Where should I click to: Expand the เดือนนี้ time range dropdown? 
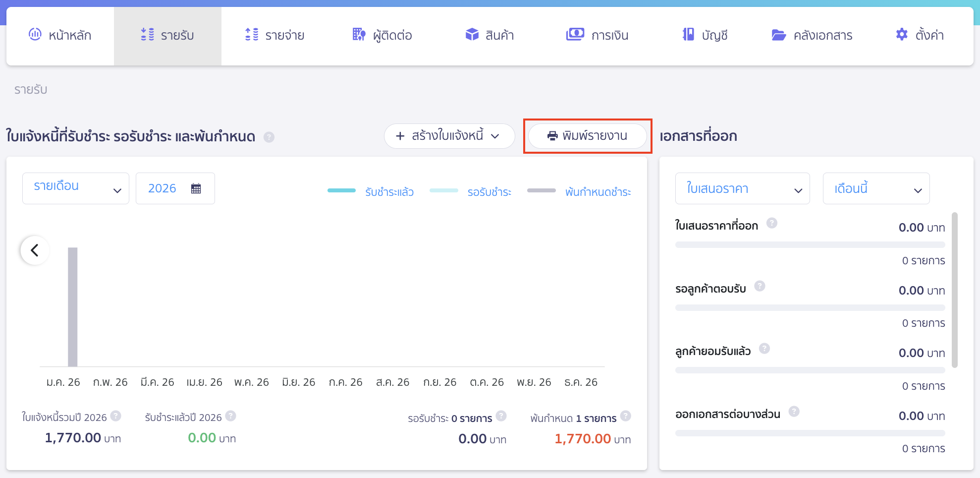pos(875,189)
